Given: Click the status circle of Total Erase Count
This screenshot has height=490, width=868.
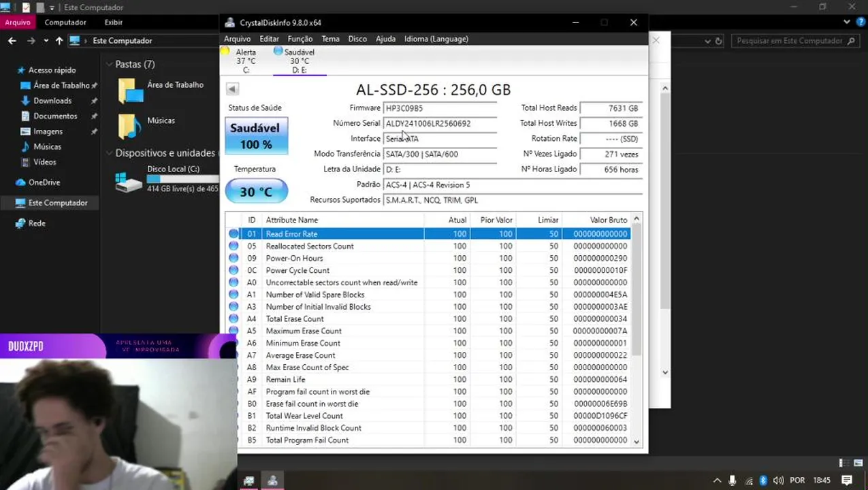Looking at the screenshot, I should pyautogui.click(x=234, y=318).
